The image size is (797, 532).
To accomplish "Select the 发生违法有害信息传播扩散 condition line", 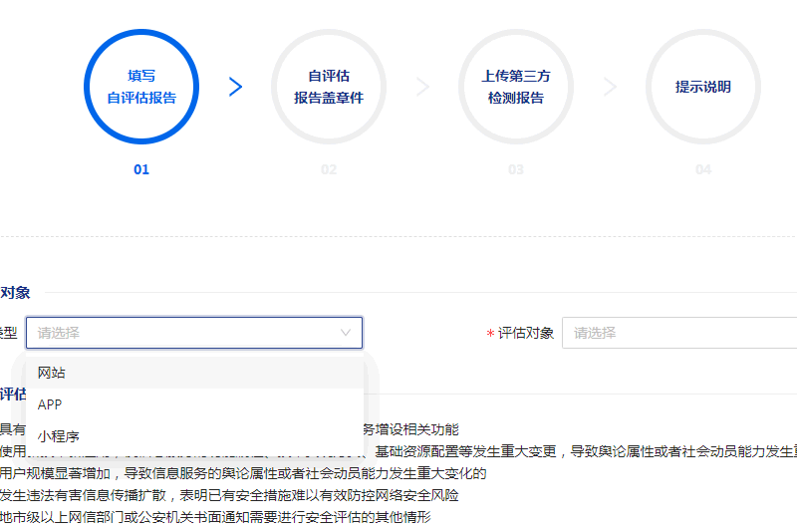I will coord(229,495).
